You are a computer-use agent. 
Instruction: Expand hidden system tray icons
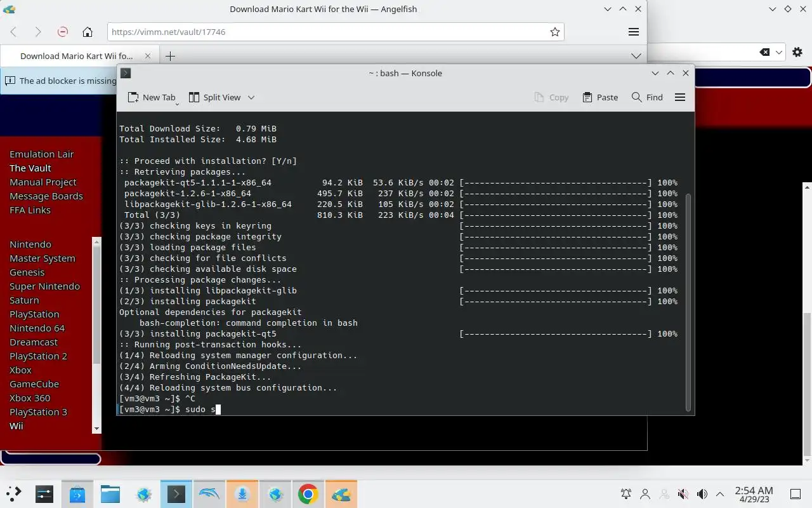click(x=720, y=493)
